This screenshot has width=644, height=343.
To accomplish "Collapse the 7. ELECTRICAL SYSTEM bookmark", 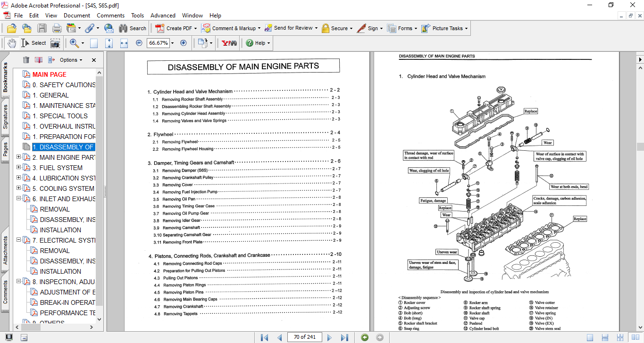I will [19, 240].
